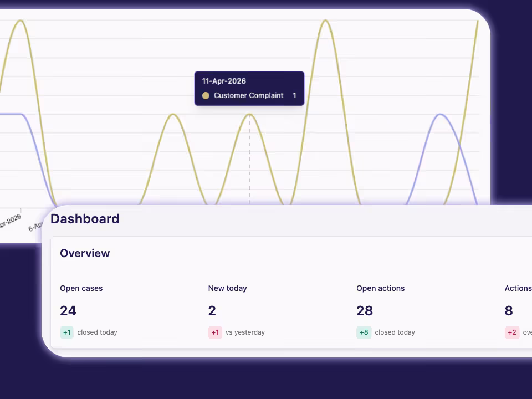This screenshot has width=532, height=399.
Task: Select the New today label
Action: 228,288
